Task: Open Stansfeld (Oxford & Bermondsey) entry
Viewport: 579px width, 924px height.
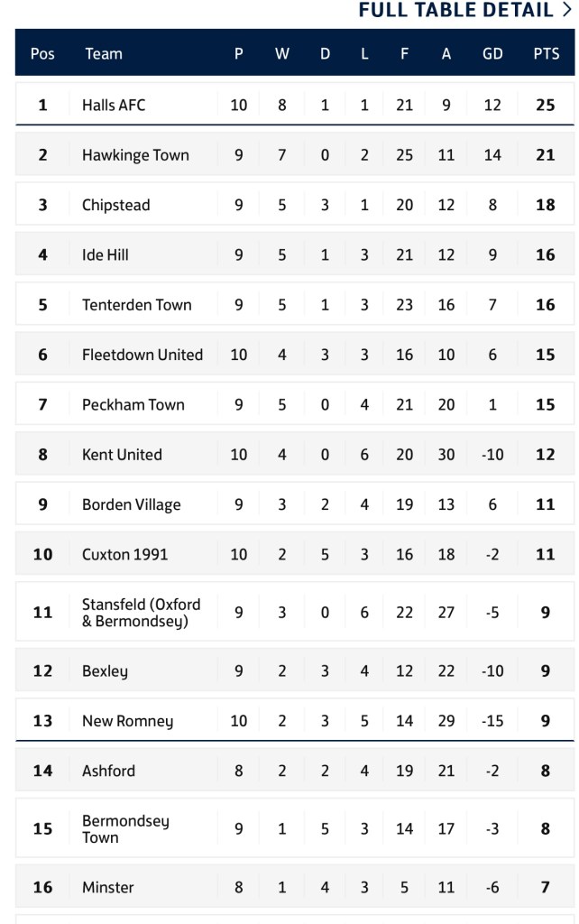Action: pyautogui.click(x=141, y=613)
